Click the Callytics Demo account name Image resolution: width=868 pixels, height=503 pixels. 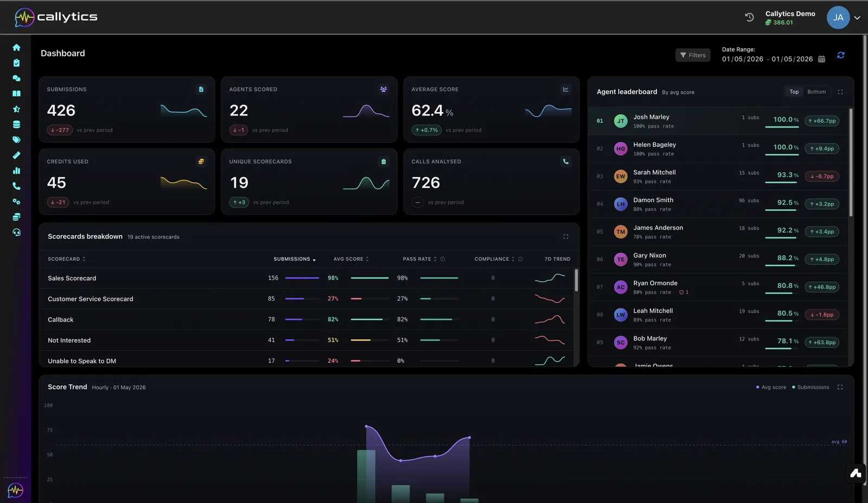pyautogui.click(x=790, y=14)
